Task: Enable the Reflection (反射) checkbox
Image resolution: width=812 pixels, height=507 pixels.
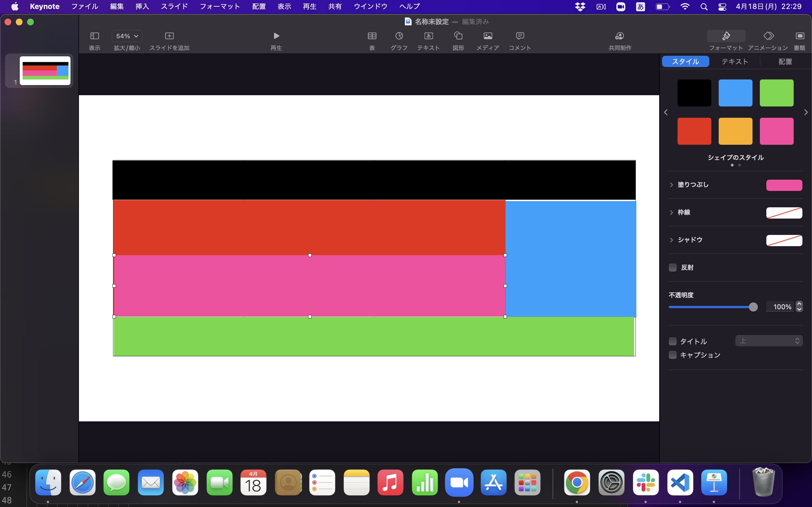Action: [x=673, y=268]
